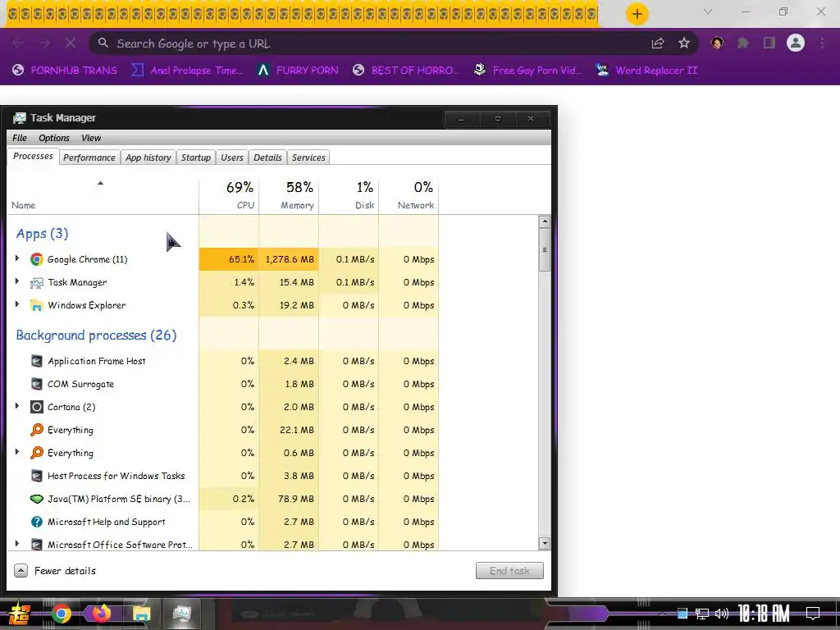Select the Processes tab

click(33, 156)
